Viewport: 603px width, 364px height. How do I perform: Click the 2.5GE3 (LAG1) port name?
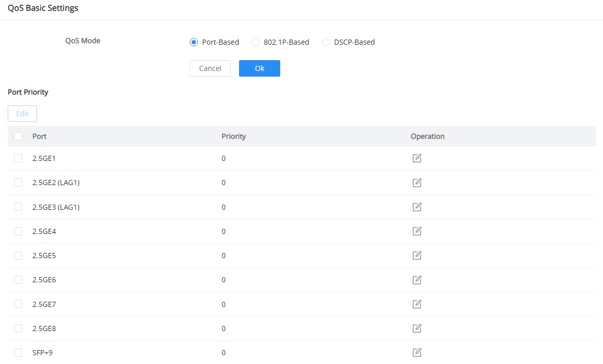click(x=56, y=207)
